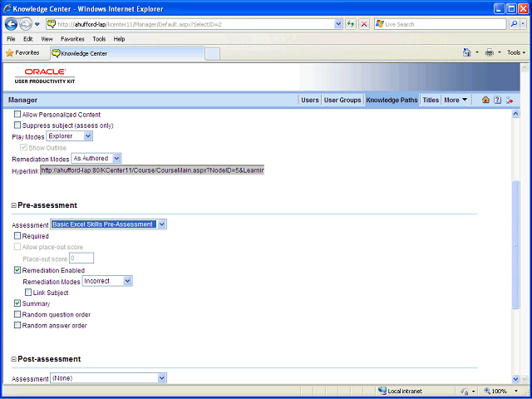Click the Favorites star button
532x399 pixels.
pos(23,53)
